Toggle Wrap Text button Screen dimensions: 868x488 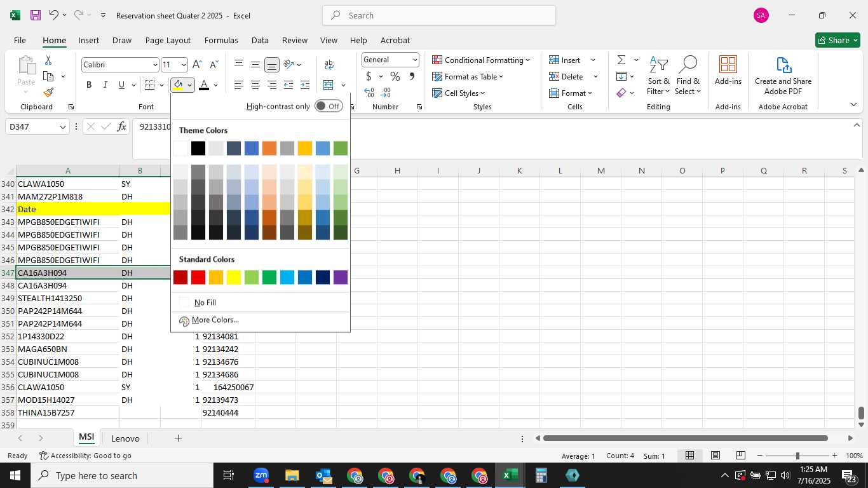[329, 65]
